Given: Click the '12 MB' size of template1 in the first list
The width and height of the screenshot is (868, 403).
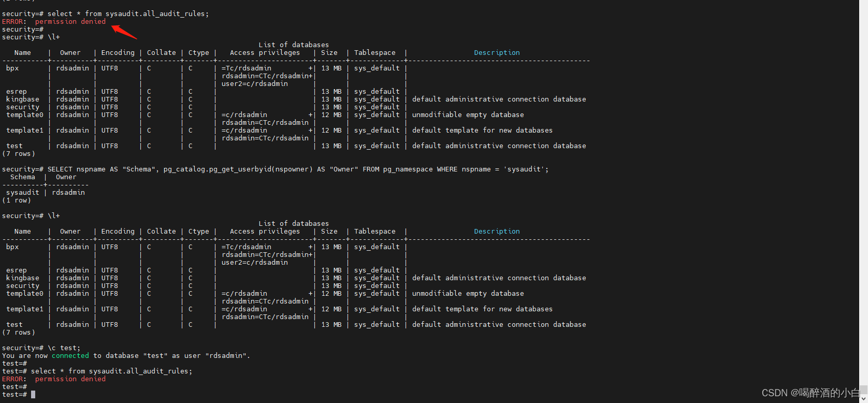Looking at the screenshot, I should [331, 131].
